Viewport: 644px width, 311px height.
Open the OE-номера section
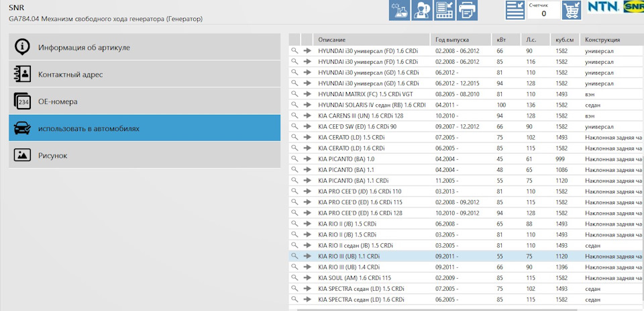[144, 101]
